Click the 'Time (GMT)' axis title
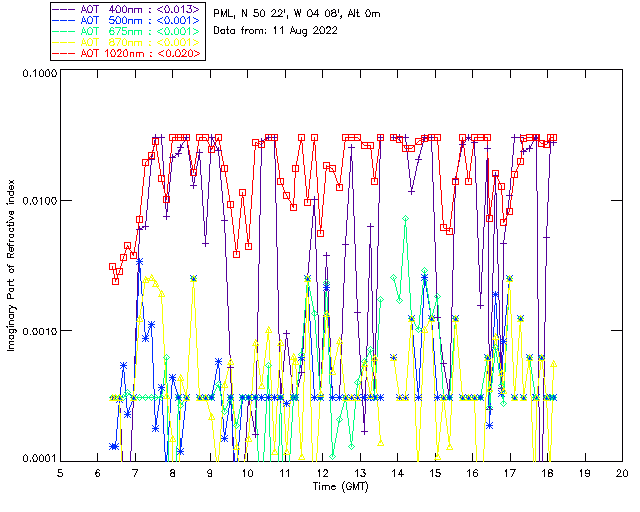 341,485
